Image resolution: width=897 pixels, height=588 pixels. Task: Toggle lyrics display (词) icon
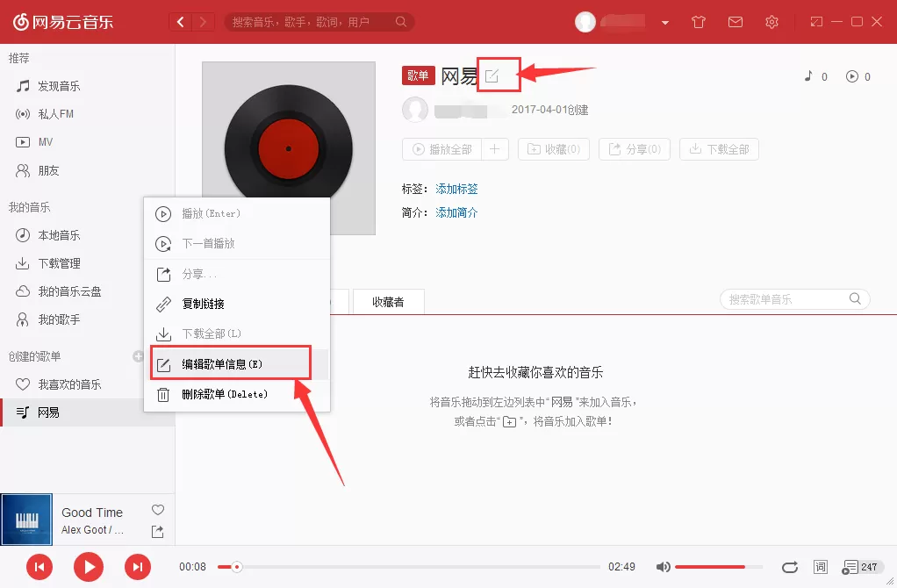coord(821,567)
